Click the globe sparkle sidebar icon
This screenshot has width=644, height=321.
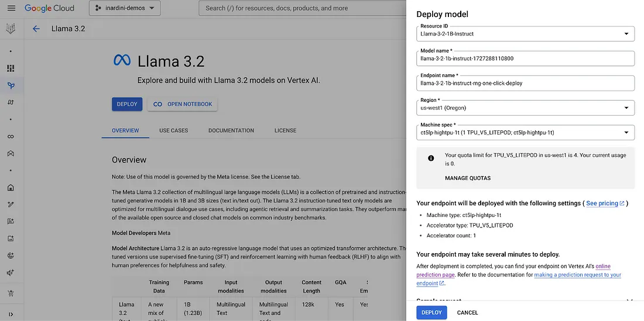[11, 256]
